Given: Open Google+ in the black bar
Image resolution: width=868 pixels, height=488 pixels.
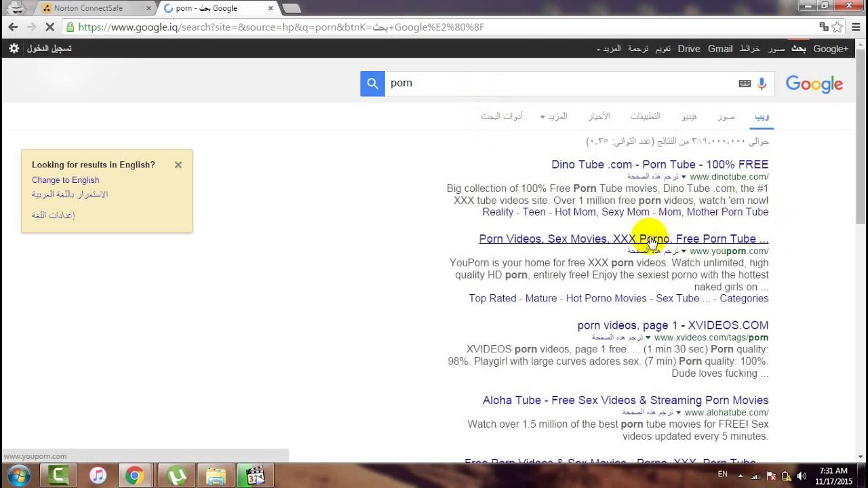Looking at the screenshot, I should [831, 49].
